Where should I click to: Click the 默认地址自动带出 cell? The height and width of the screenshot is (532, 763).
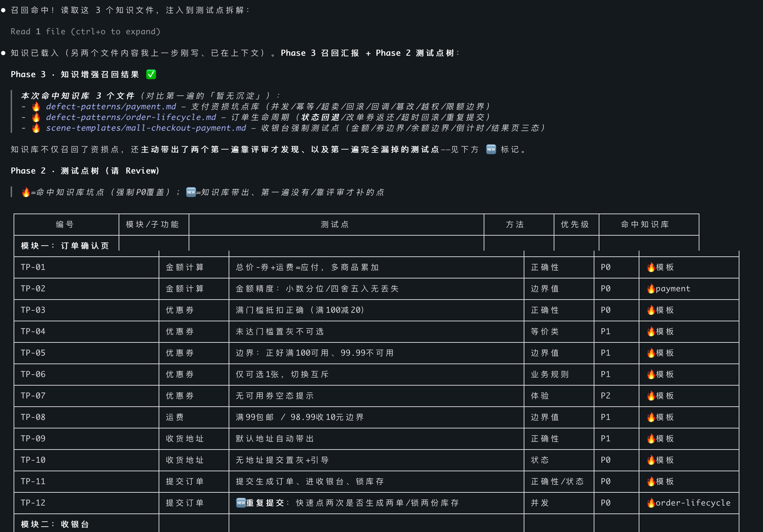click(x=376, y=438)
